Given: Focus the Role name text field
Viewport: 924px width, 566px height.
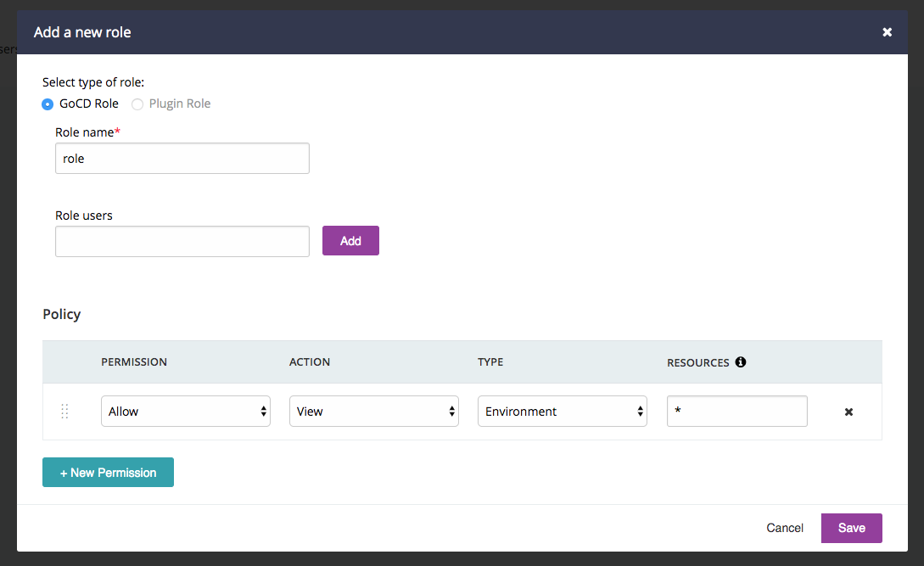Looking at the screenshot, I should (182, 159).
